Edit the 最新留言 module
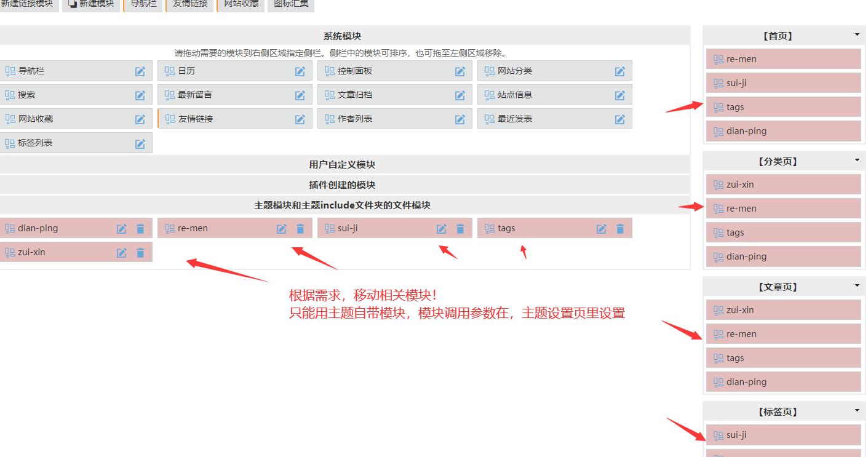Image resolution: width=868 pixels, height=457 pixels. (x=300, y=95)
